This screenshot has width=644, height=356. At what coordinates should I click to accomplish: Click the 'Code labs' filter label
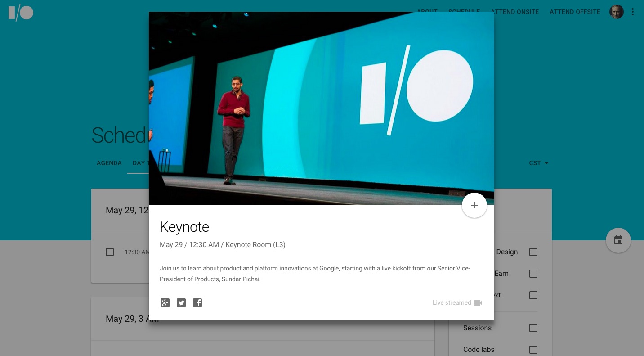point(479,350)
